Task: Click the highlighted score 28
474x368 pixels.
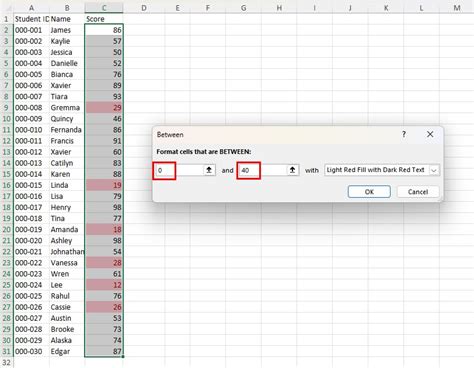Action: [x=104, y=263]
